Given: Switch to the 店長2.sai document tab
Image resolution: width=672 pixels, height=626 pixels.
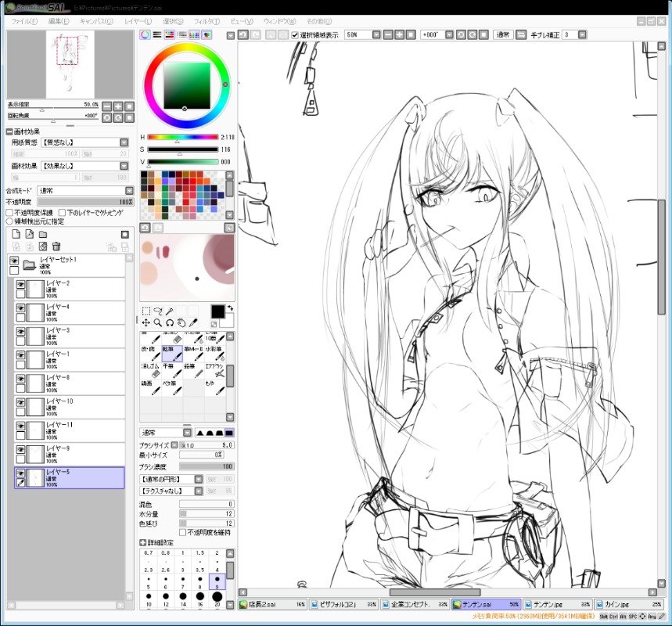Looking at the screenshot, I should [272, 605].
